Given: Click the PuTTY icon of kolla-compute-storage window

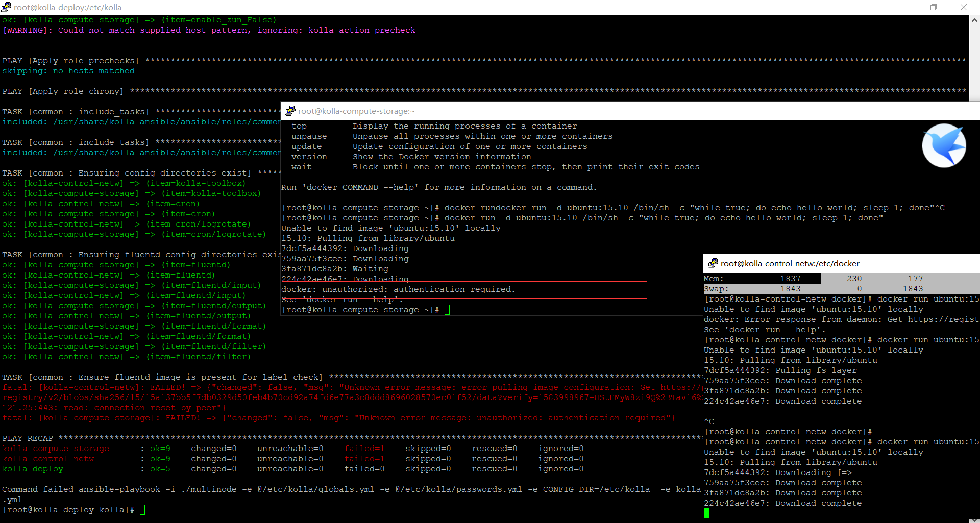Looking at the screenshot, I should tap(290, 111).
